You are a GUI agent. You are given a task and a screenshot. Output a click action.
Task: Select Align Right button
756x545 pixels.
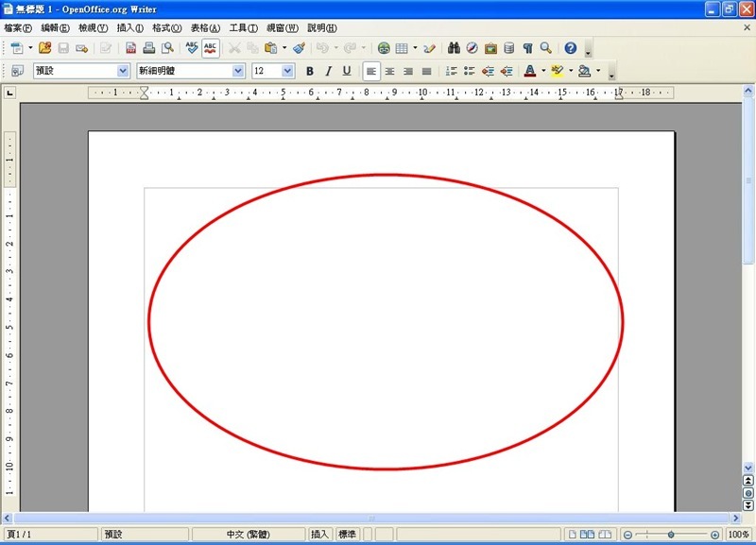[408, 71]
